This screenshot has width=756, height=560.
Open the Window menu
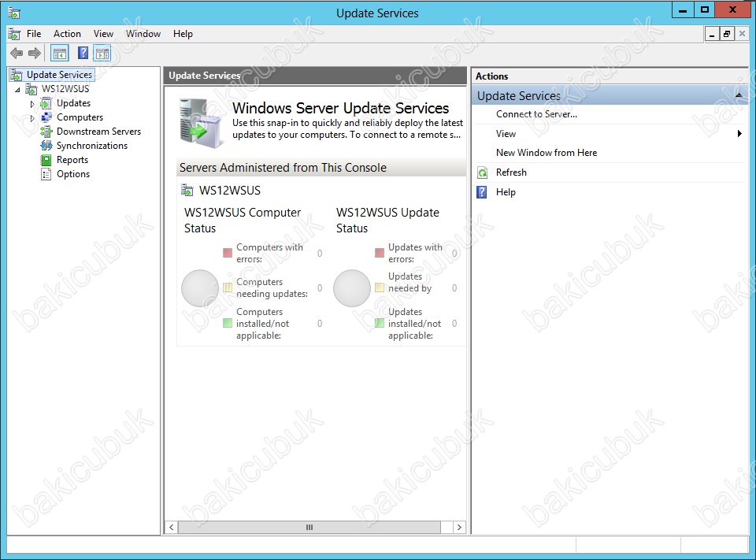click(x=143, y=34)
